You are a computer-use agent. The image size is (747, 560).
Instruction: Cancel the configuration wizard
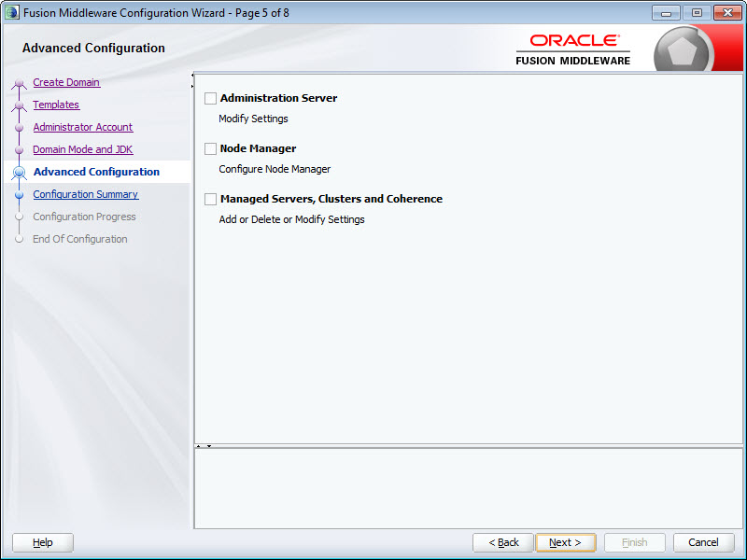coord(704,542)
